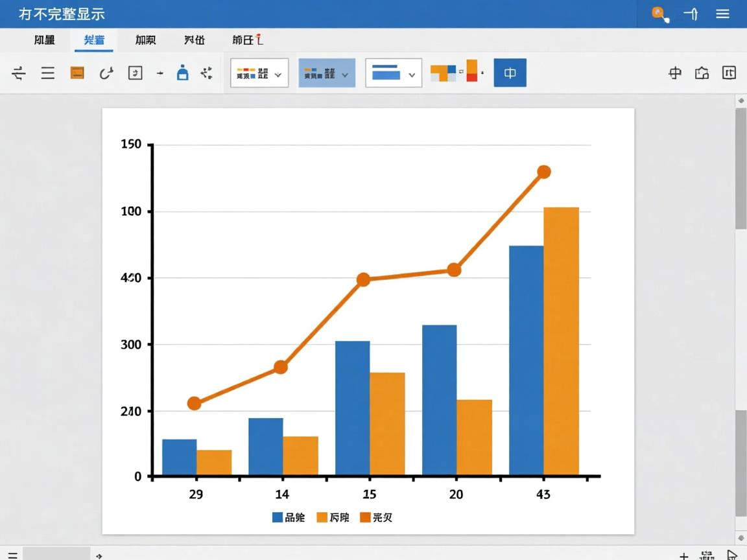Switch to the first ribbon tab
Screen dimensions: 747x560
coord(45,40)
